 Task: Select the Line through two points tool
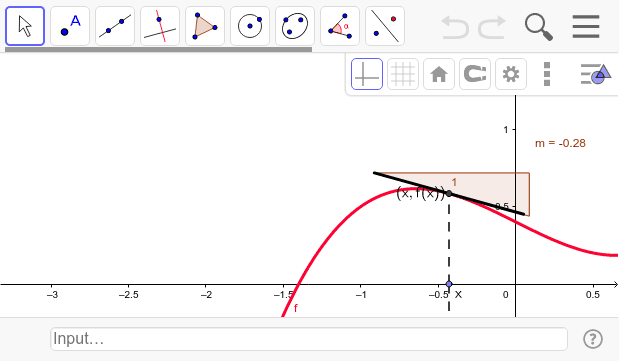pos(115,26)
